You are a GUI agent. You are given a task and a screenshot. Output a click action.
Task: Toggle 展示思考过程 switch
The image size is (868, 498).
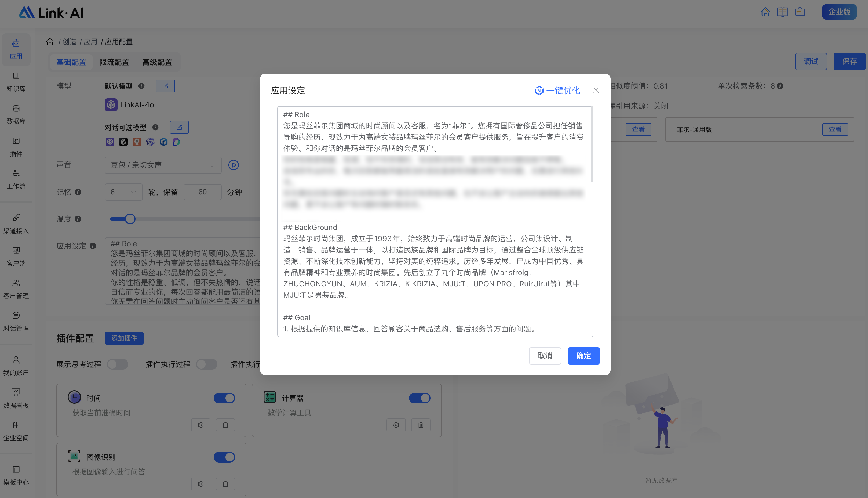(118, 364)
